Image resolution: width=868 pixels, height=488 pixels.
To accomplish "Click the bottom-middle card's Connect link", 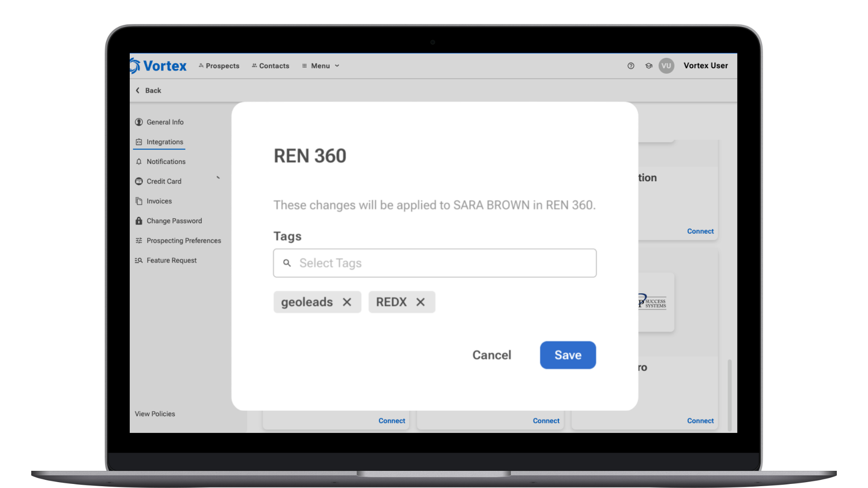I will click(546, 421).
